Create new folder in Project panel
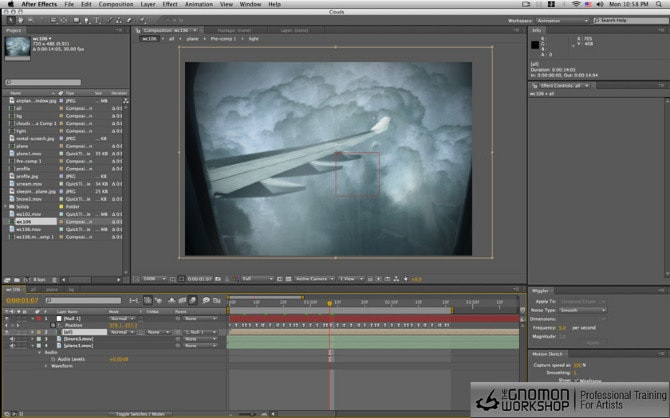670x418 pixels. [x=17, y=280]
